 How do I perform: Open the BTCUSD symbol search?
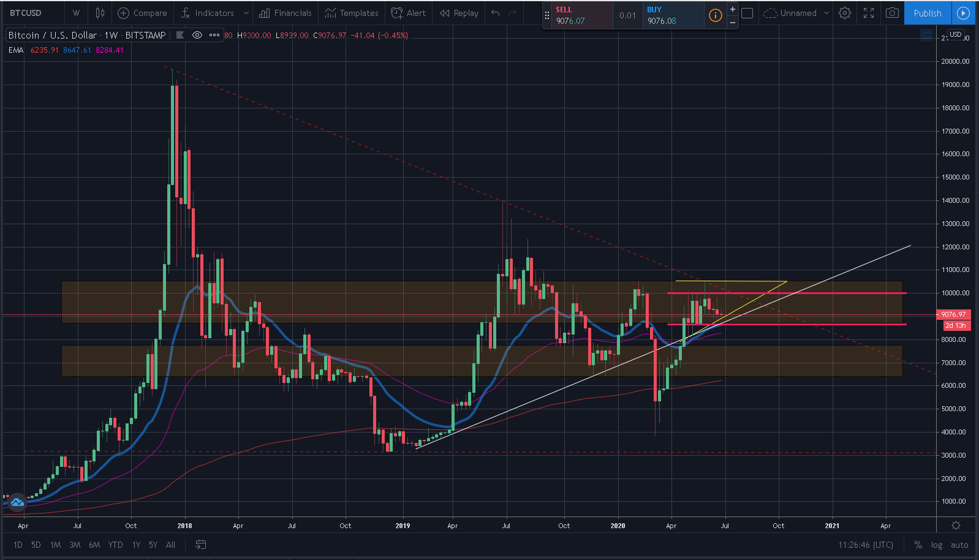coord(26,13)
